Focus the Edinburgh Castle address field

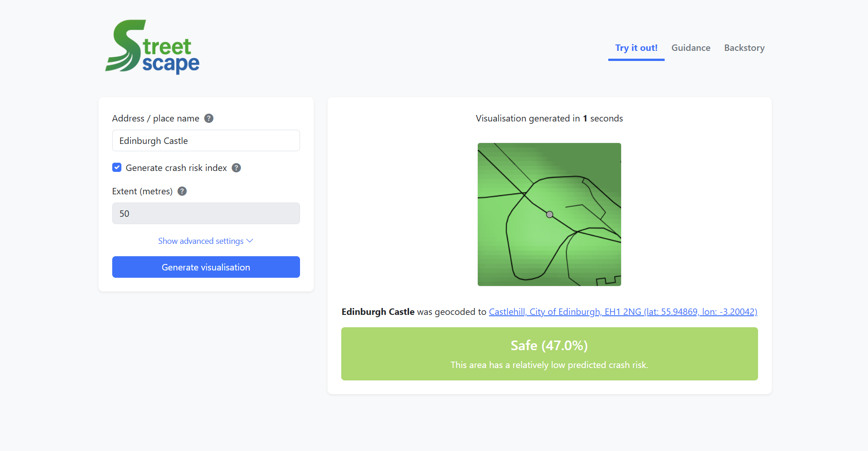click(206, 141)
